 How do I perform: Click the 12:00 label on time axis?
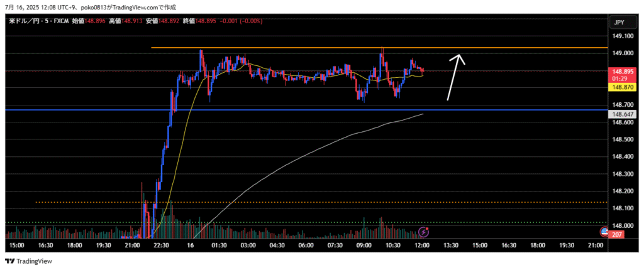pyautogui.click(x=422, y=246)
